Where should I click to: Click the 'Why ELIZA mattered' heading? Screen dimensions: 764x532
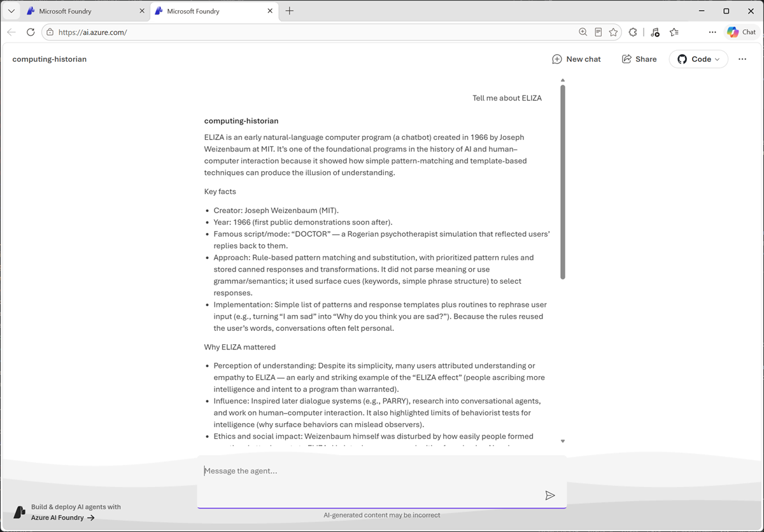[x=239, y=347]
